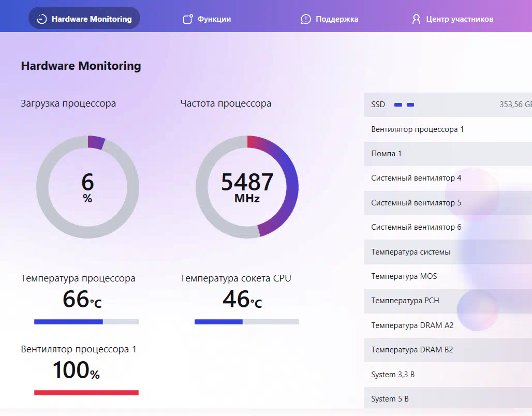Click the 5487 MHz frequency gauge

(247, 187)
